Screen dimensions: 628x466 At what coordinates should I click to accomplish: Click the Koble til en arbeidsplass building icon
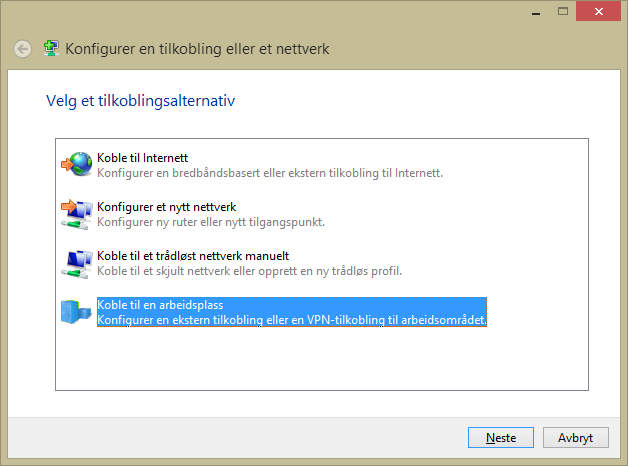pos(76,312)
